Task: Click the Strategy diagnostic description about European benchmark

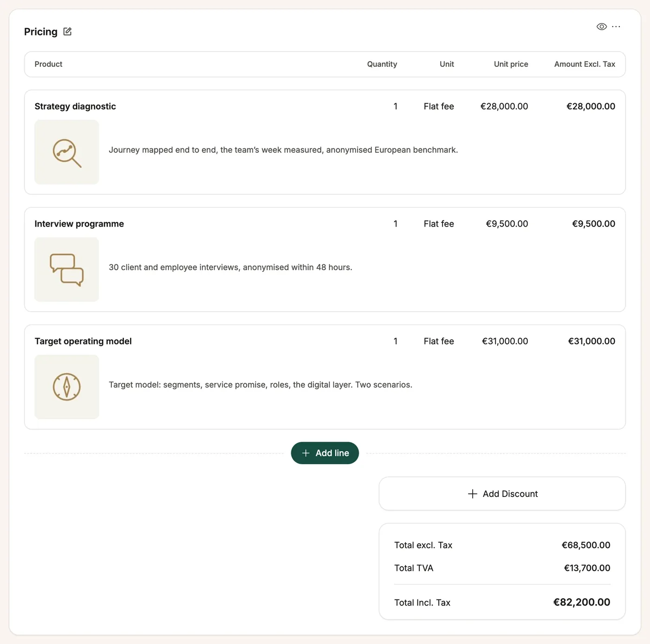Action: click(283, 150)
